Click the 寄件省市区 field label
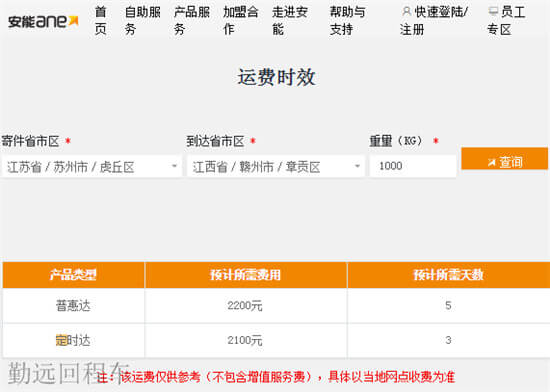 tap(30, 141)
